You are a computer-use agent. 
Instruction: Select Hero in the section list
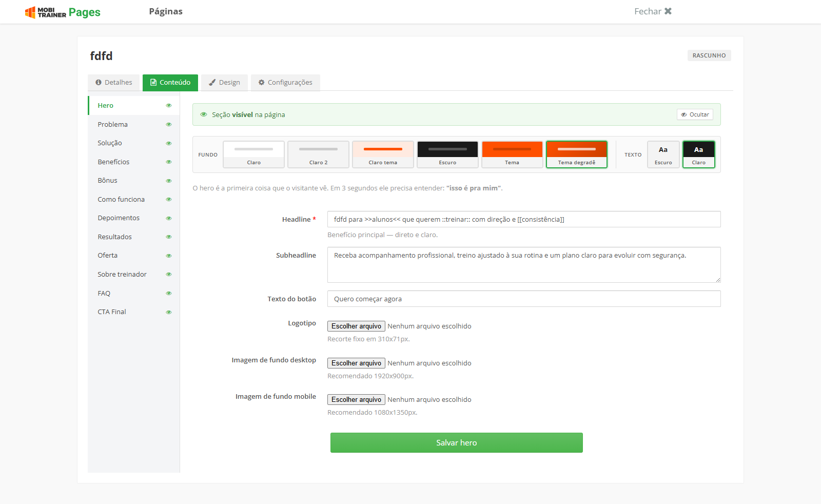(x=134, y=106)
